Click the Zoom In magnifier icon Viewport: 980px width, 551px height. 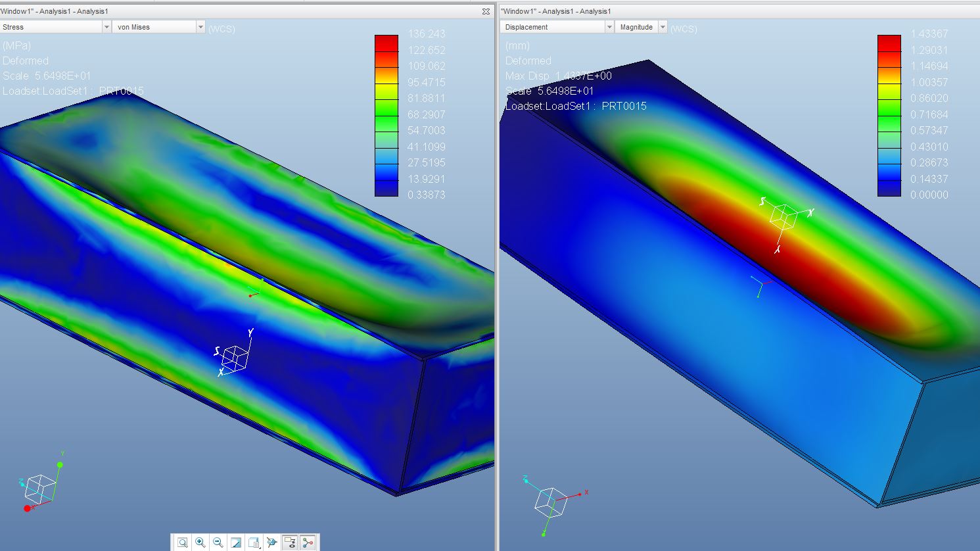coord(200,542)
